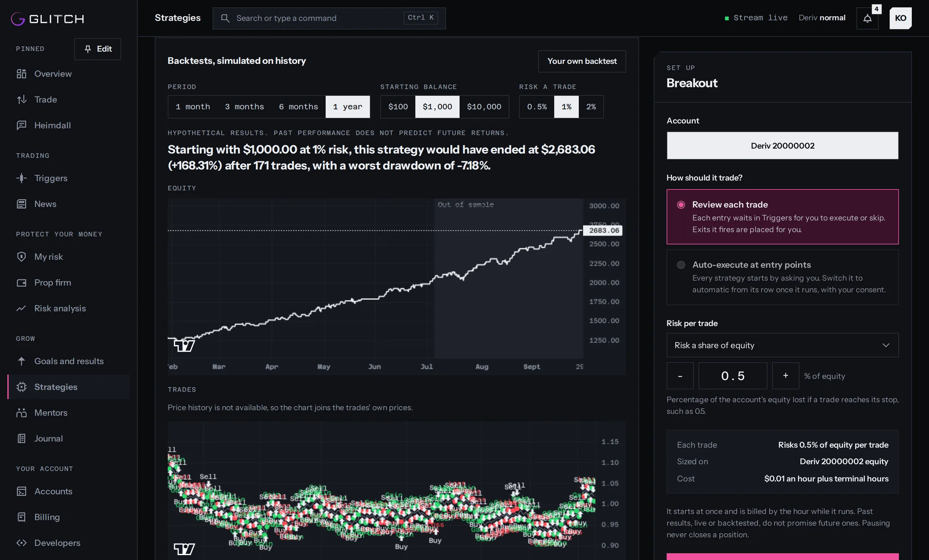Screen dimensions: 929x560
Task: Click the search magnifier icon
Action: click(x=225, y=18)
